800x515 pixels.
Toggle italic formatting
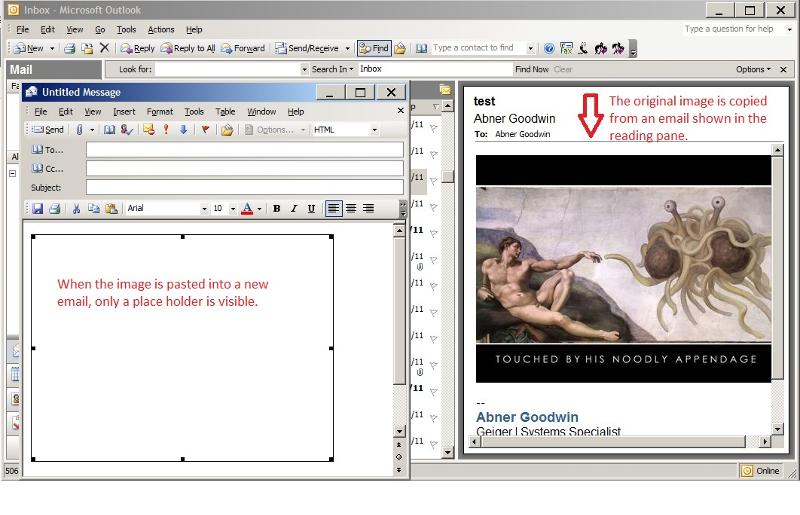294,208
